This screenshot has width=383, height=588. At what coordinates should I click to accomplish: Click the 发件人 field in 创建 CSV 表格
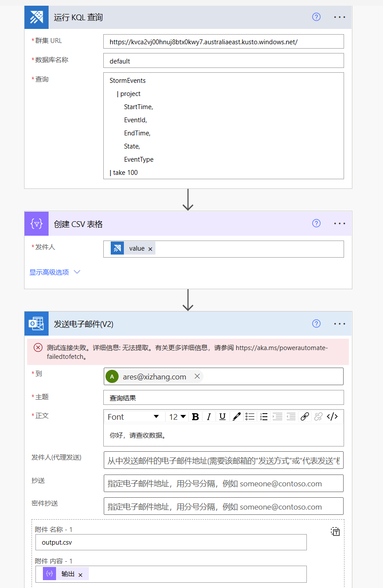click(224, 249)
